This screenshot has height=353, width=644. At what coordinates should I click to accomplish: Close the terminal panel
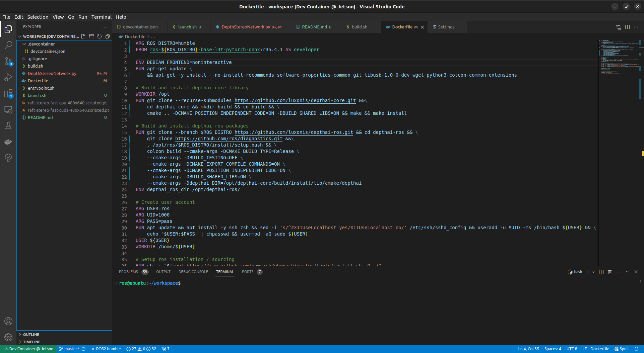(636, 272)
